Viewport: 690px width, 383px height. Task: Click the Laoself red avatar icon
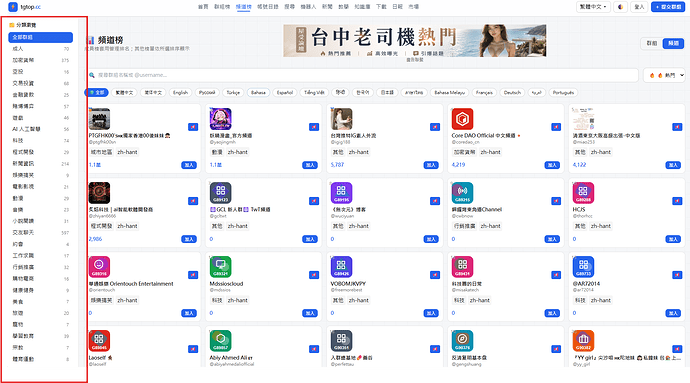point(99,341)
